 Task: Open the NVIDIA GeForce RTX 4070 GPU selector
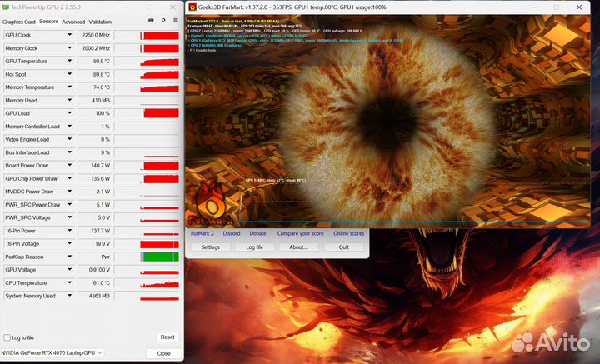(54, 352)
